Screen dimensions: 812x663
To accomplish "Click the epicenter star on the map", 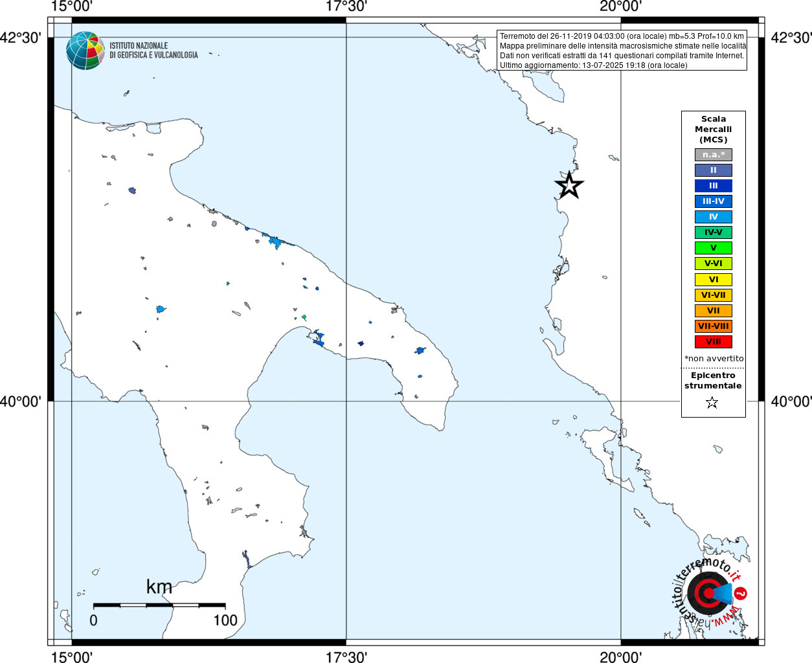I will click(x=569, y=185).
